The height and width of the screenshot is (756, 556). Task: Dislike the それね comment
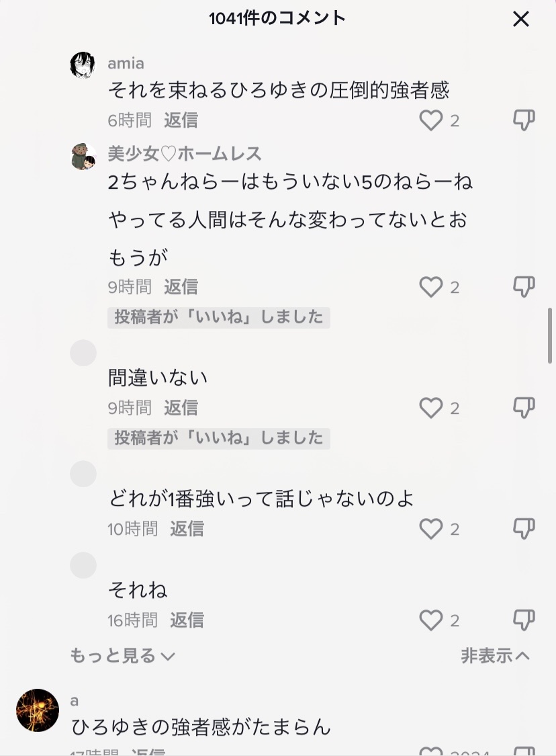click(x=524, y=620)
